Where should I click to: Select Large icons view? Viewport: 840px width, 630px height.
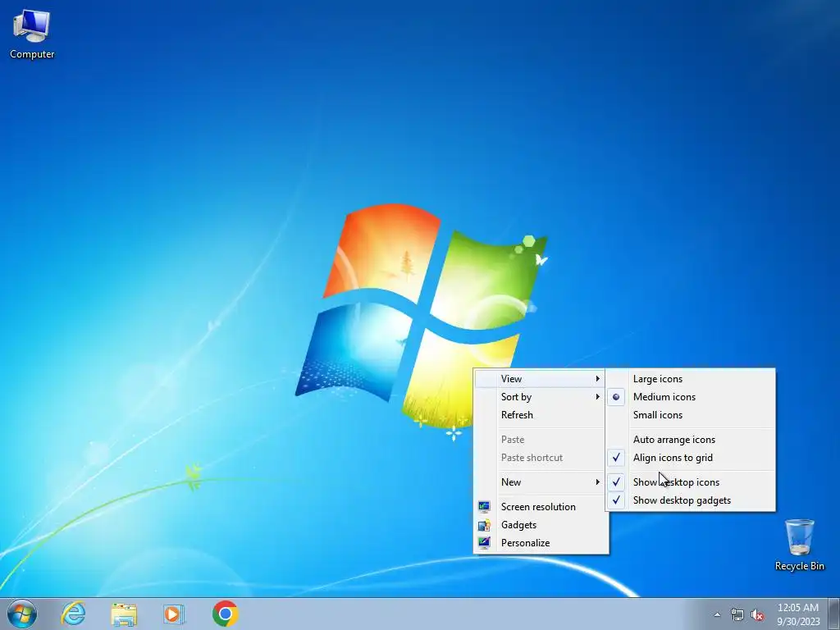691,379
